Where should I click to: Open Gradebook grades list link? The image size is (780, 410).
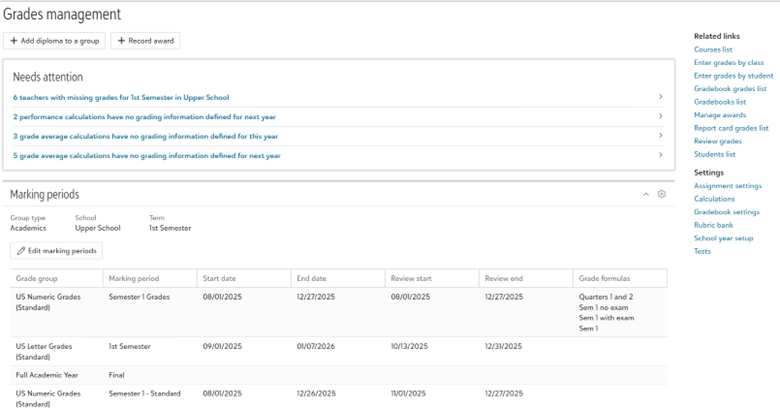tap(730, 89)
